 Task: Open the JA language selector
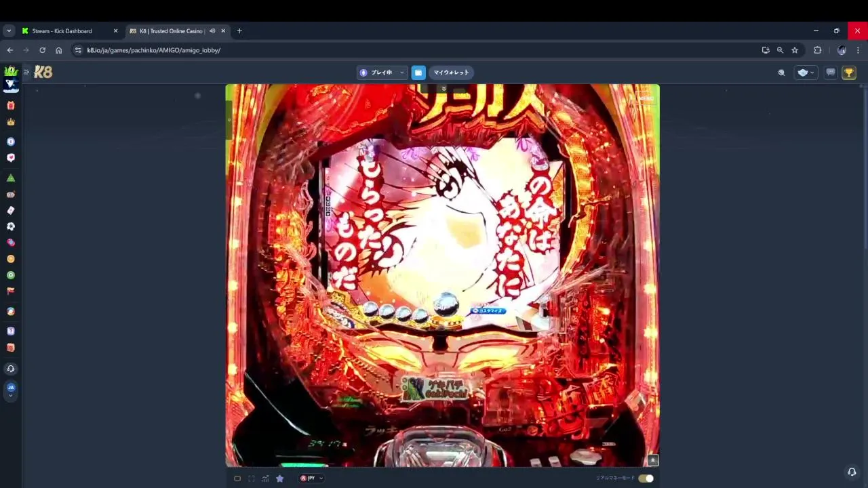[10, 389]
